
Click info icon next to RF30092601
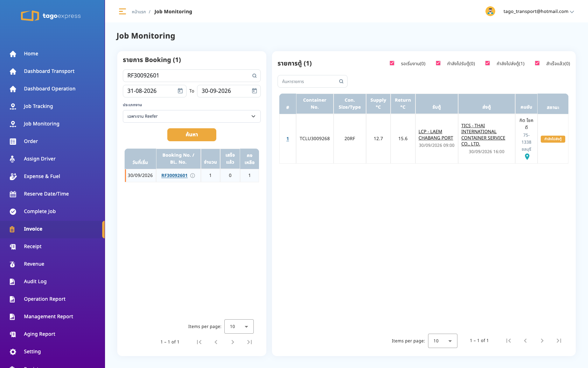192,176
